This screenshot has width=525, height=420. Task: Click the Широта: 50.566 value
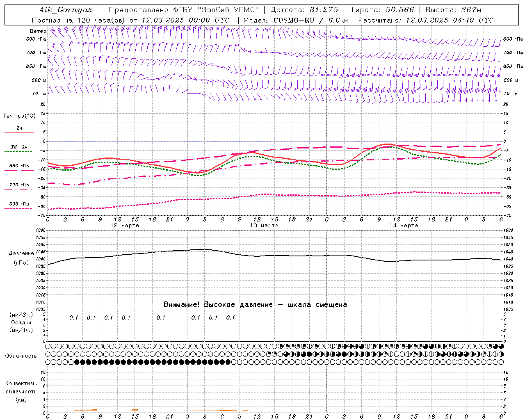382,10
